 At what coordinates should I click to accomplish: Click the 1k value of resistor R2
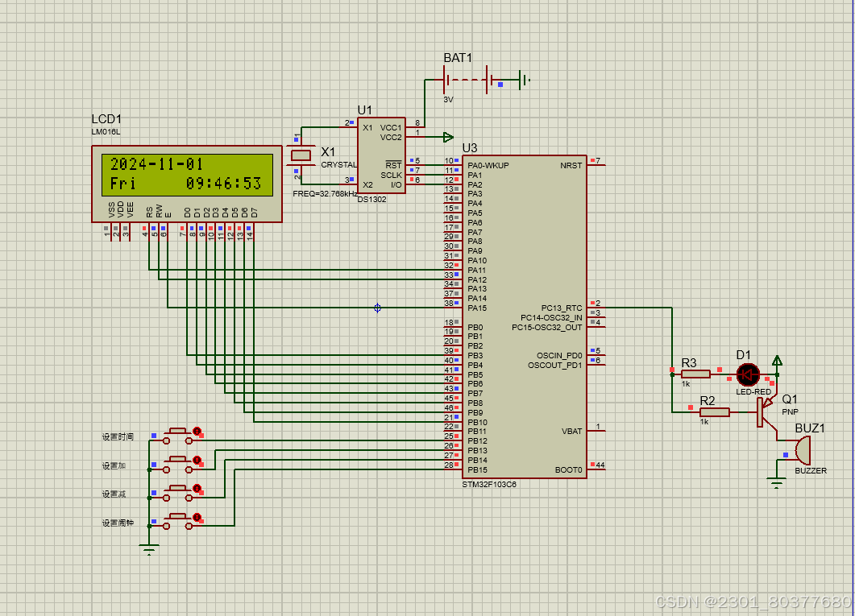click(704, 422)
